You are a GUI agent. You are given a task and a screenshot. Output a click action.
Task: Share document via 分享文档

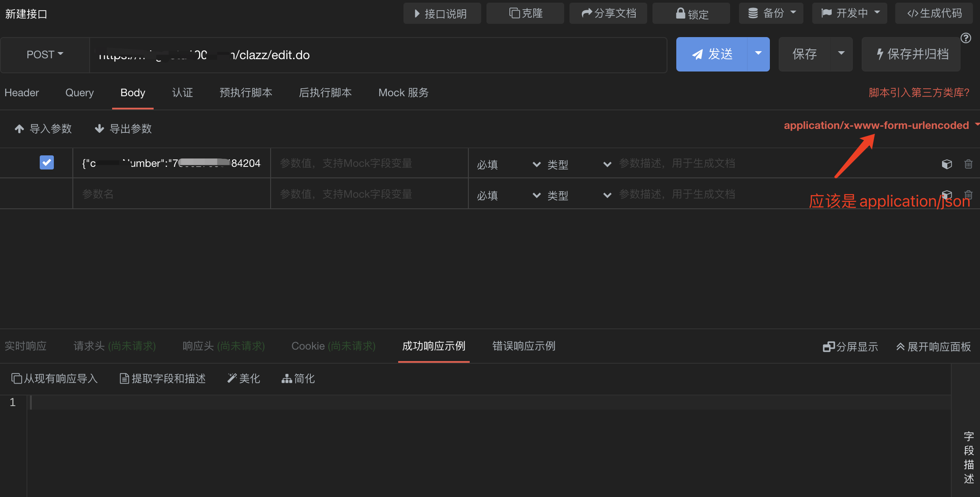(608, 14)
